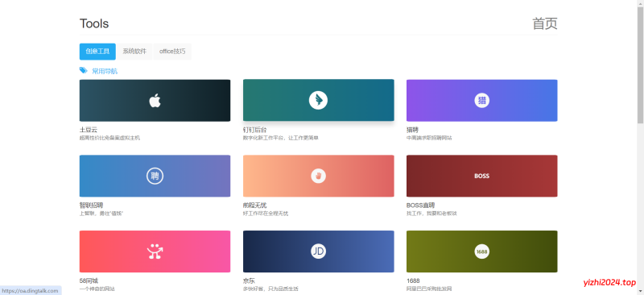Click the description under 猎聘
The height and width of the screenshot is (295, 644).
pyautogui.click(x=429, y=139)
